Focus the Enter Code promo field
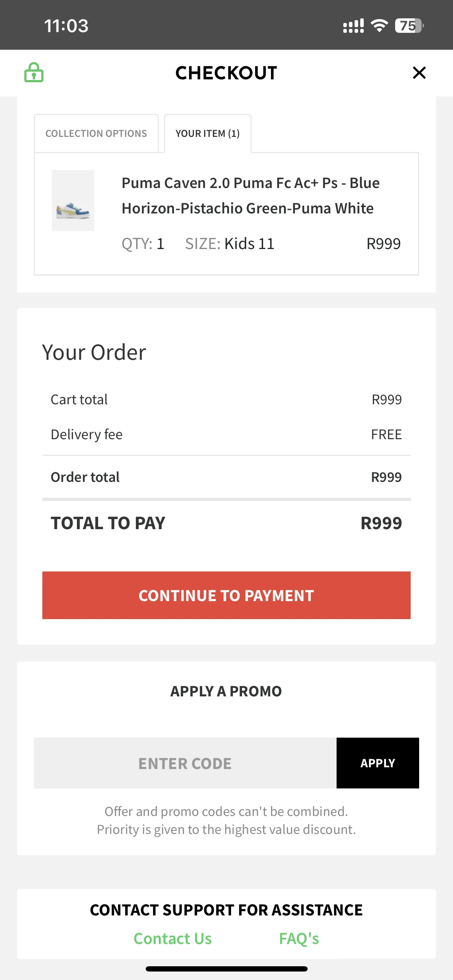Screen dimensions: 453x980 click(185, 763)
